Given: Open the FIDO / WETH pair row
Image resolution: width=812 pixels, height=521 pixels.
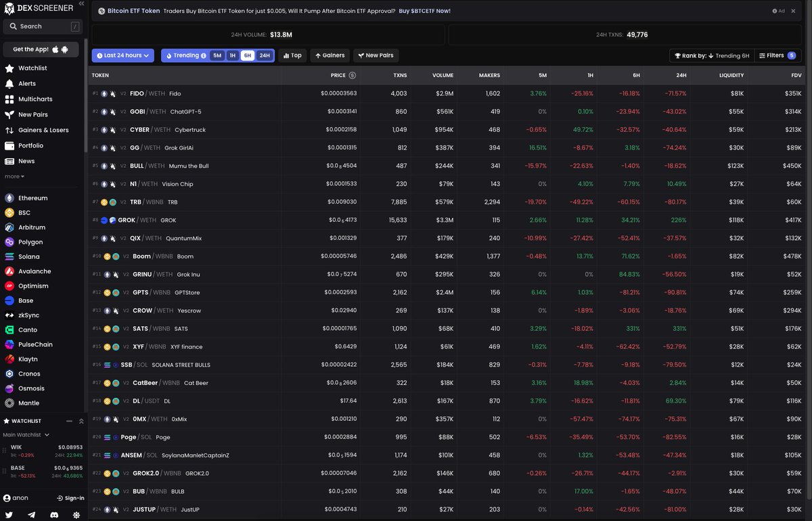Looking at the screenshot, I should click(x=448, y=93).
